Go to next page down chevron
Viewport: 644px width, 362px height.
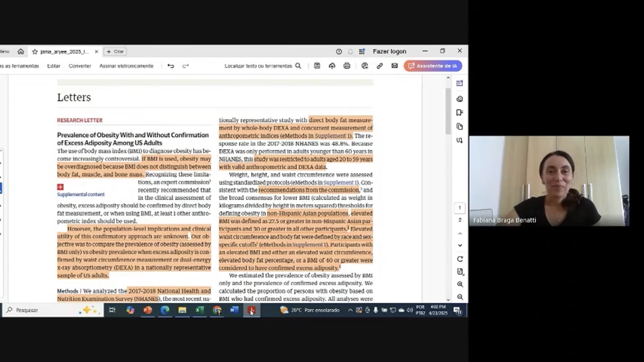pos(460,245)
